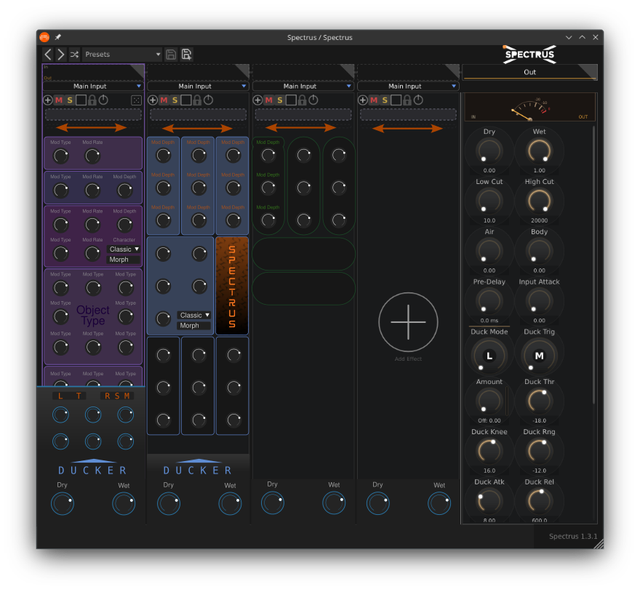This screenshot has width=640, height=592.
Task: Click the power icon in fourth strip
Action: (418, 100)
